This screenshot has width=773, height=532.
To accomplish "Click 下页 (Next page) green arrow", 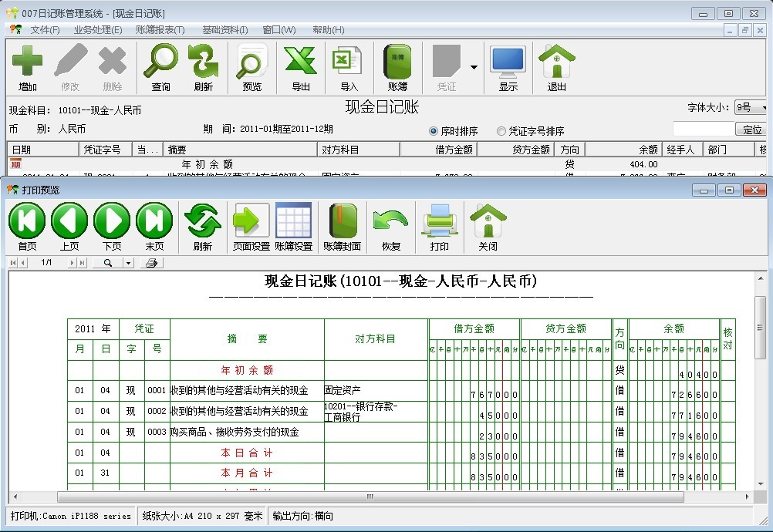I will 112,224.
